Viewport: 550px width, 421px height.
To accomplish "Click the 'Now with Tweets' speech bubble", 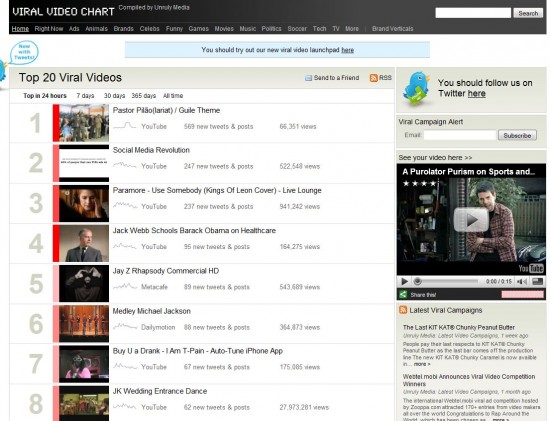I will coord(24,52).
